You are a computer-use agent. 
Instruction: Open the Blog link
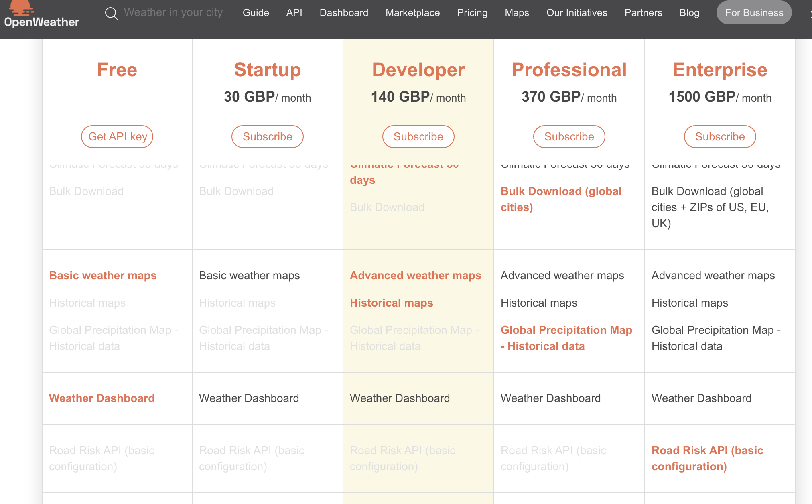tap(689, 13)
